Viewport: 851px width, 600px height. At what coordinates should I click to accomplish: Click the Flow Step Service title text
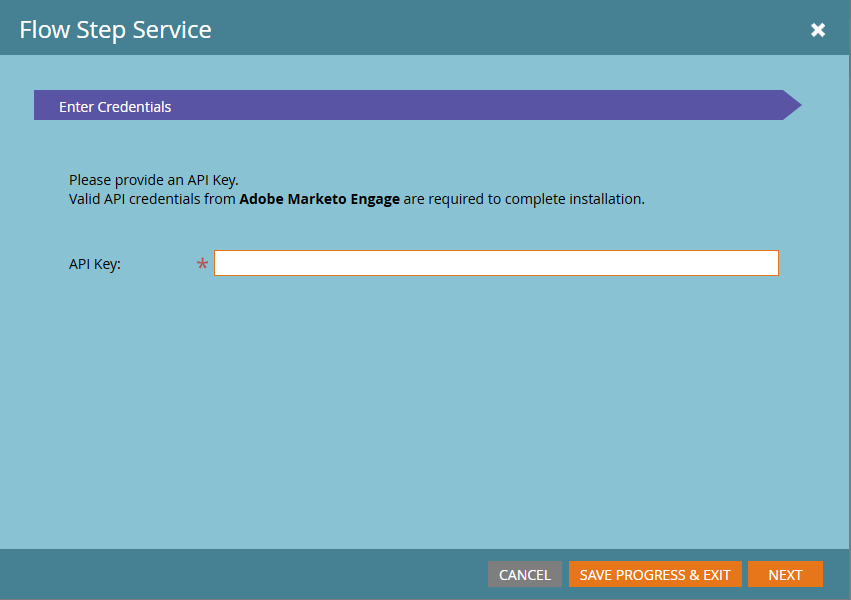115,30
